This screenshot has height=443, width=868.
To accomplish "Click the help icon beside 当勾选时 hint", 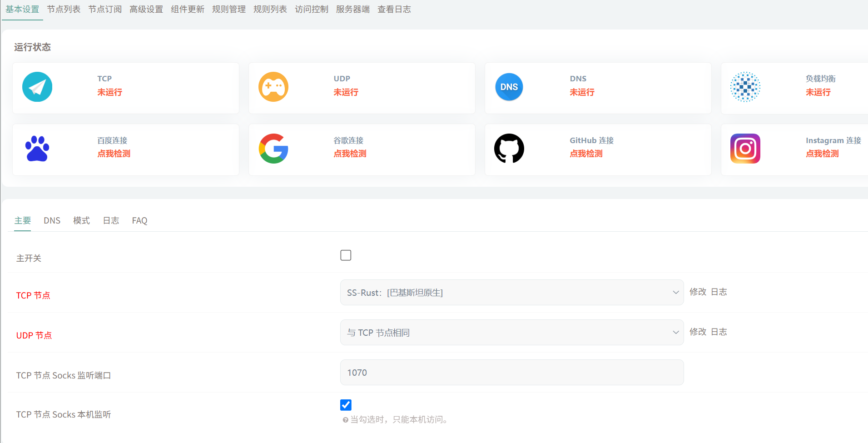I will 345,420.
